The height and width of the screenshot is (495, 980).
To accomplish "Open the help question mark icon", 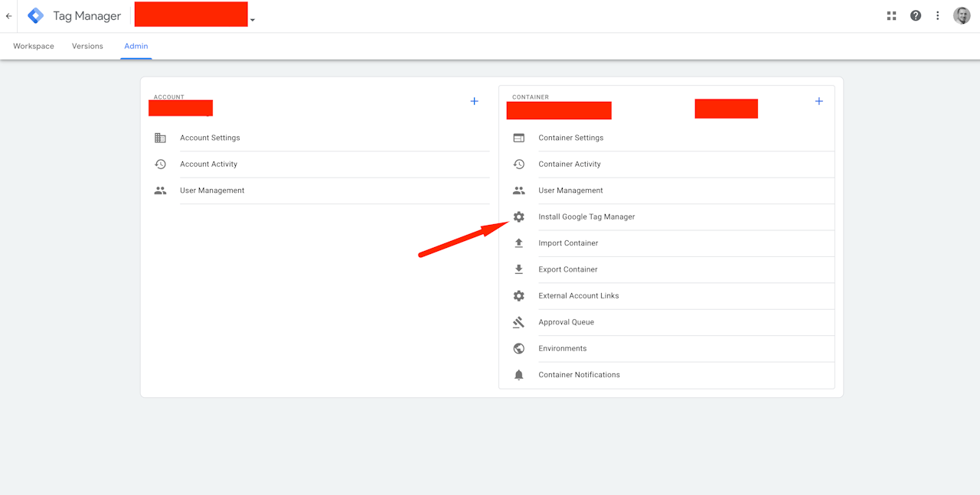I will click(916, 15).
